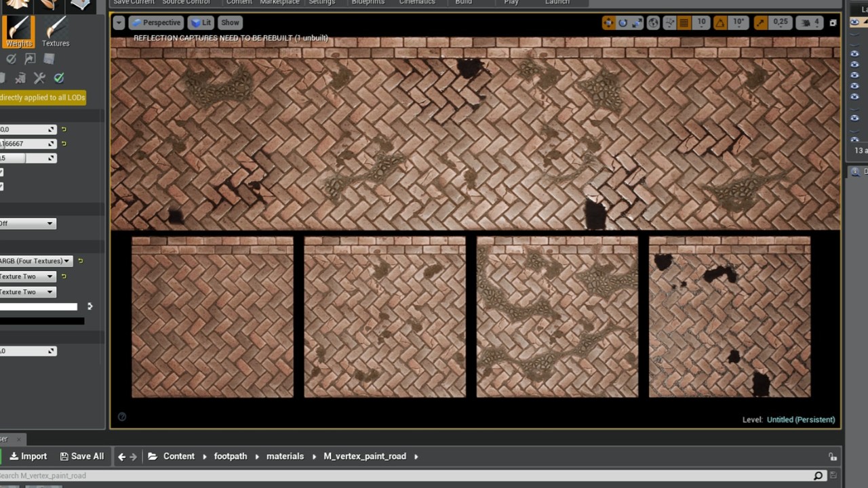Activate the rotate gizmo in viewport toolbar

[x=623, y=23]
